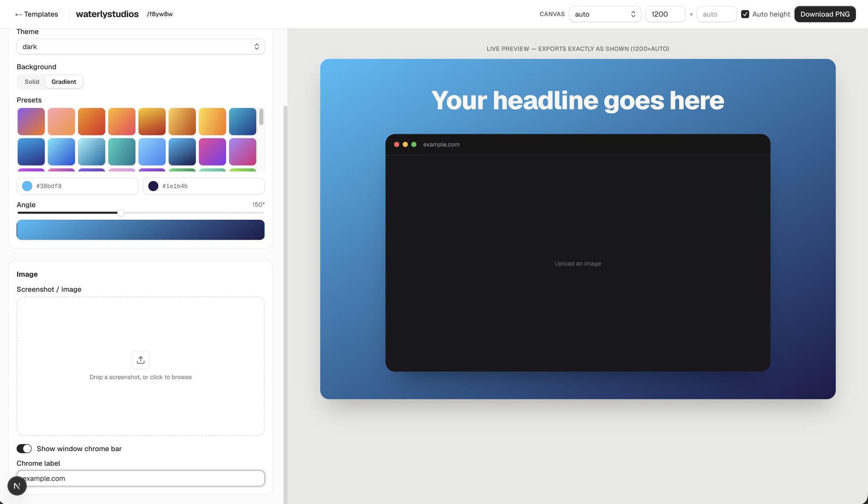Image resolution: width=868 pixels, height=504 pixels.
Task: Click the canvas width field showing 1200
Action: tap(665, 14)
